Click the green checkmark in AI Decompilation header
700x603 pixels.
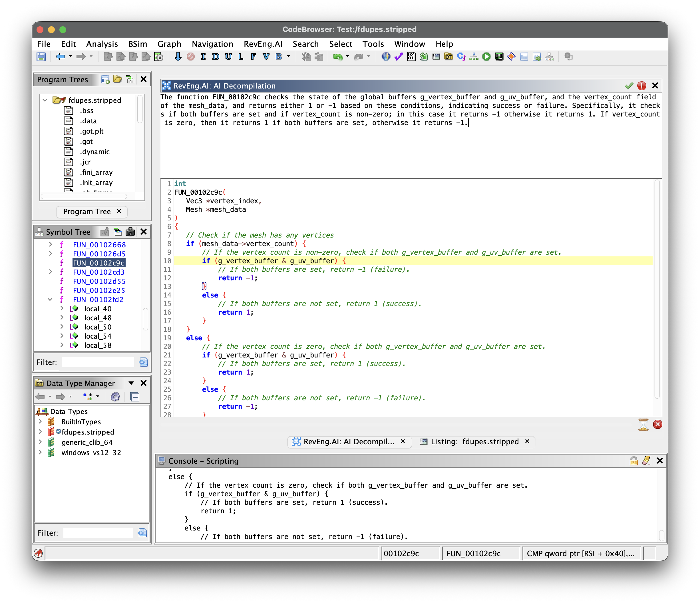629,86
